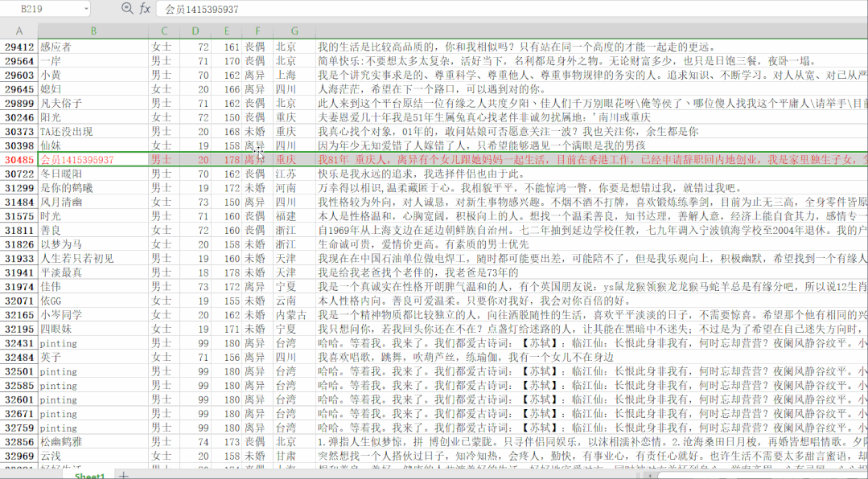Select cell containing 是你的鹤曦
The width and height of the screenshot is (868, 479).
pyautogui.click(x=93, y=188)
